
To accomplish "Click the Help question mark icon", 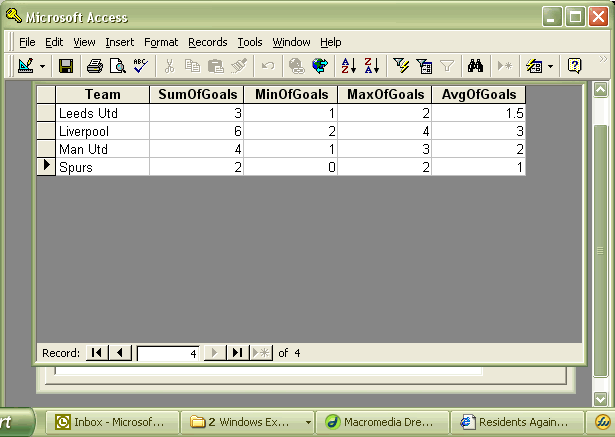I will (574, 66).
